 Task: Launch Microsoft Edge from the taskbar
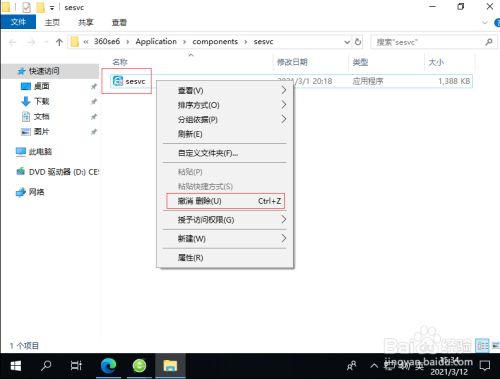(x=109, y=366)
